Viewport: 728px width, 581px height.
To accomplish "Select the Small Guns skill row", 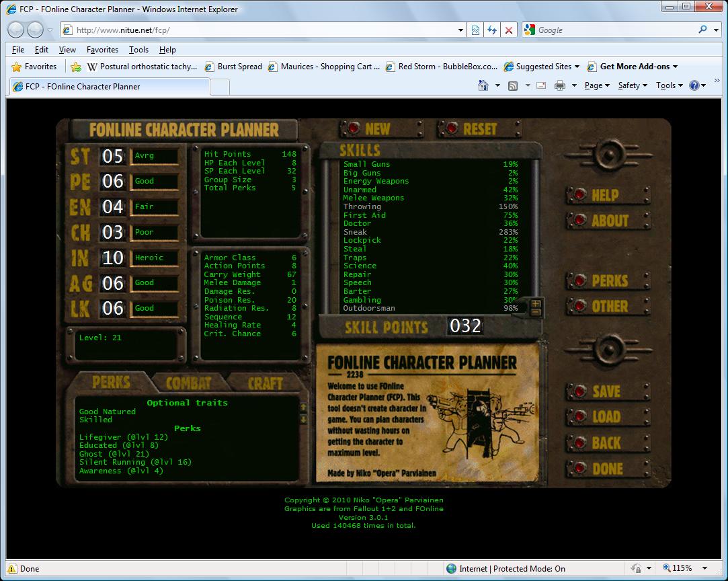I will (430, 164).
